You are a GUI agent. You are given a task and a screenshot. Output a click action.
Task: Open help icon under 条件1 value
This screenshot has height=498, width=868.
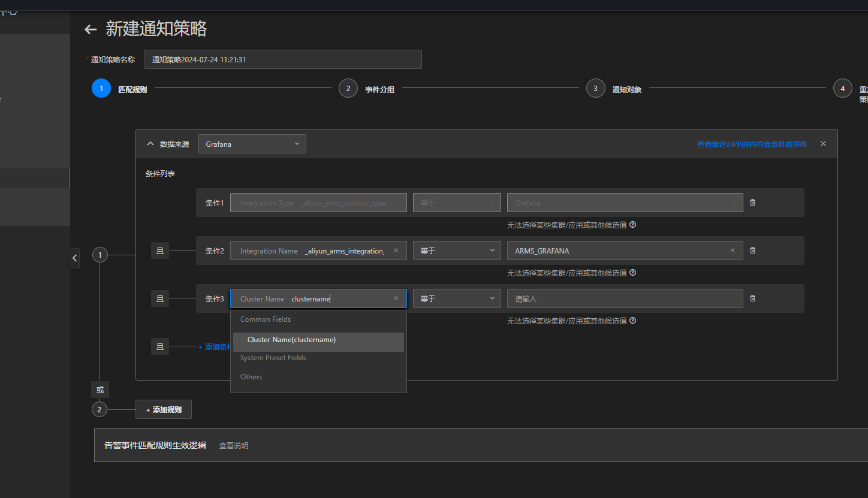633,225
